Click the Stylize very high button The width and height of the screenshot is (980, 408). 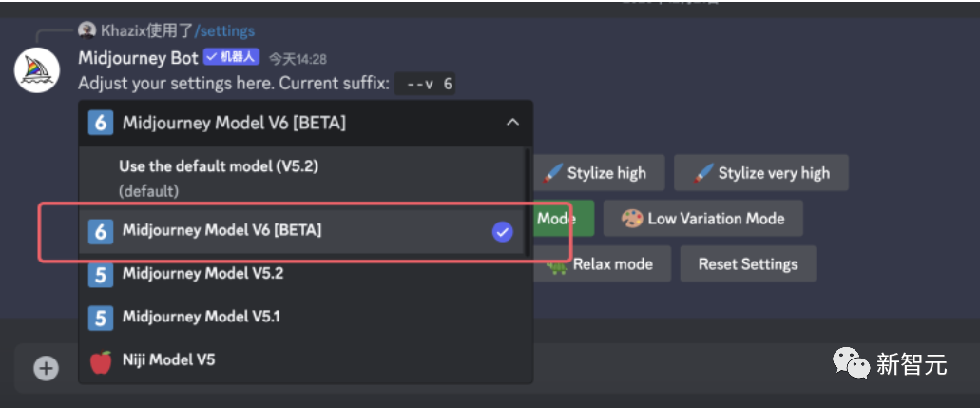761,173
